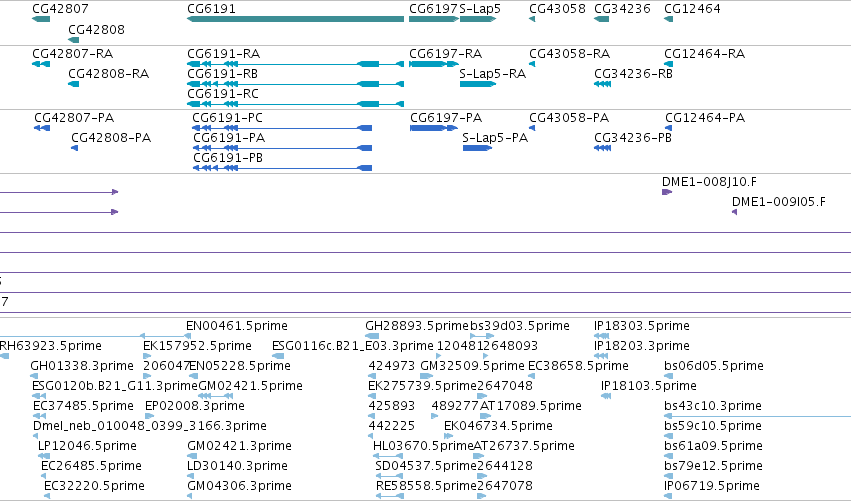Click the CG6191-PC protein label
The height and width of the screenshot is (501, 851).
point(227,118)
